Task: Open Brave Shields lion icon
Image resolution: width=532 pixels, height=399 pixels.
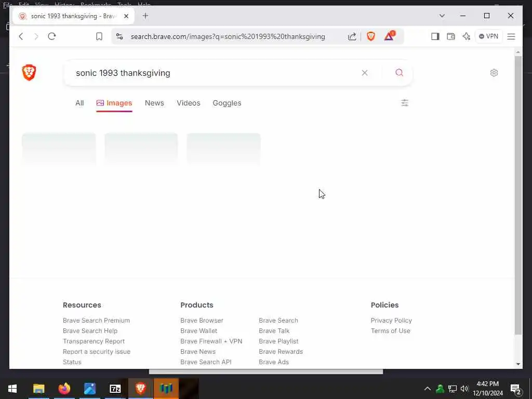Action: [371, 36]
